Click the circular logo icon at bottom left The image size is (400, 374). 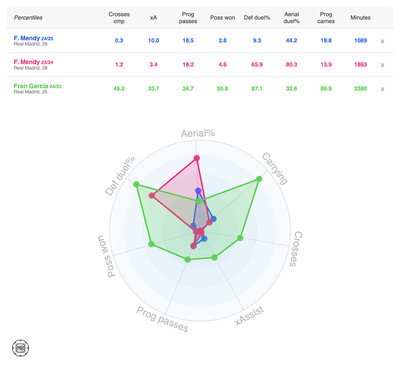click(21, 348)
